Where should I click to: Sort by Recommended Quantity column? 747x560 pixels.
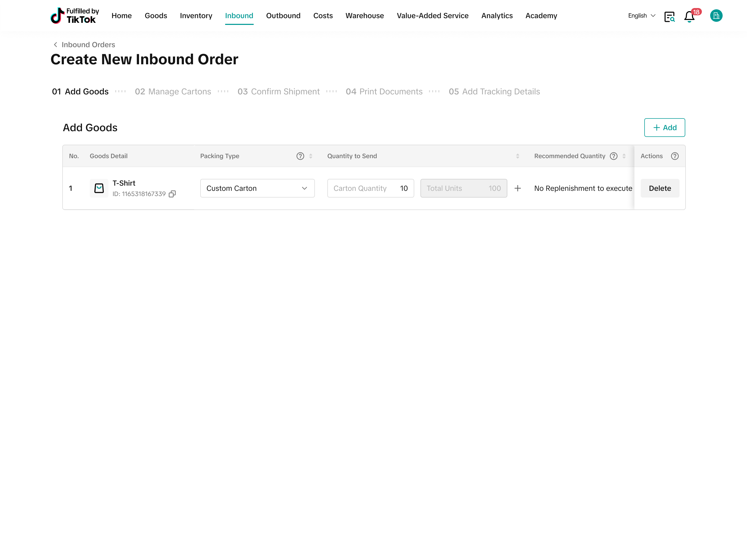(624, 156)
